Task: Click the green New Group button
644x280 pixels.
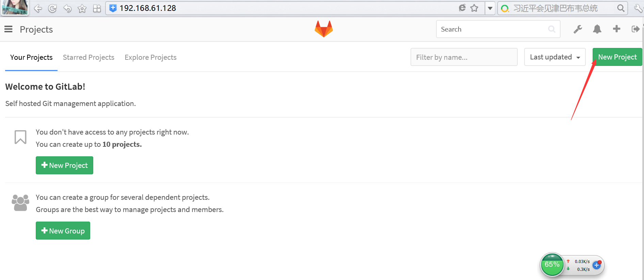Action: pyautogui.click(x=63, y=231)
